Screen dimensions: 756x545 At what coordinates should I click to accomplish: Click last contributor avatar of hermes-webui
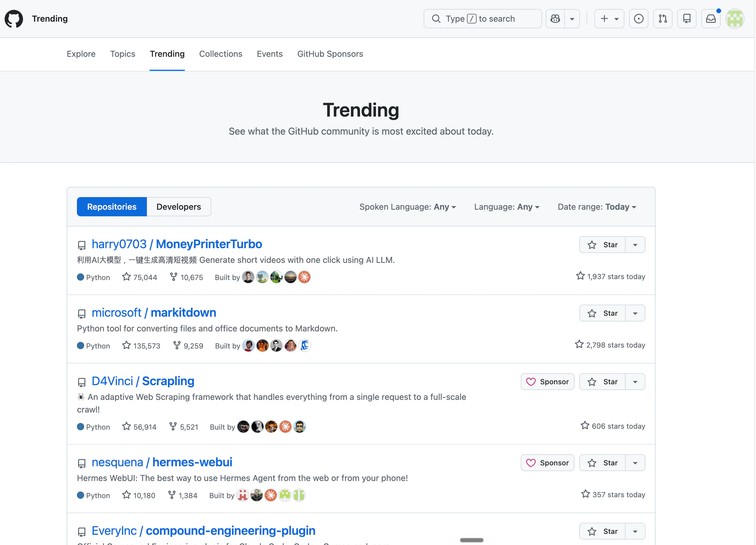[x=299, y=495]
